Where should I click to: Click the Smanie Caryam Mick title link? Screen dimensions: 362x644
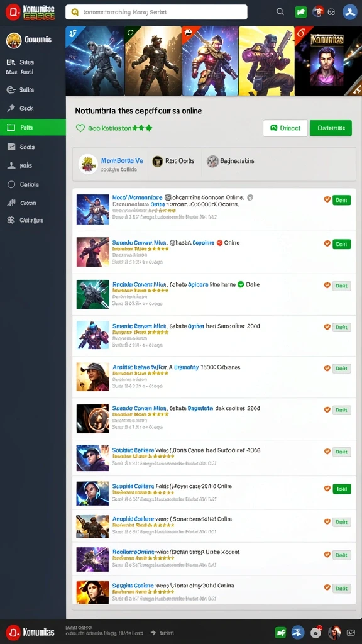click(140, 326)
